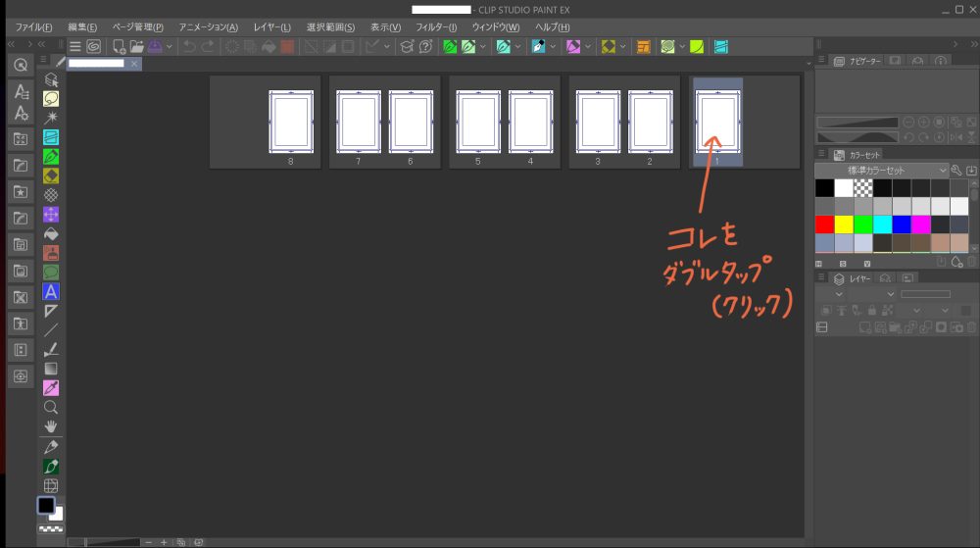Select the blue text tool A
Image resolution: width=980 pixels, height=548 pixels.
[x=51, y=291]
